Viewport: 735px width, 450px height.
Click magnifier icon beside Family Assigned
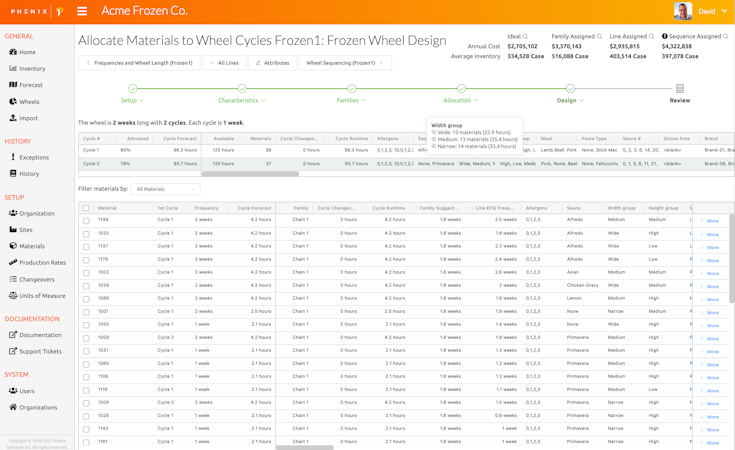pos(599,37)
